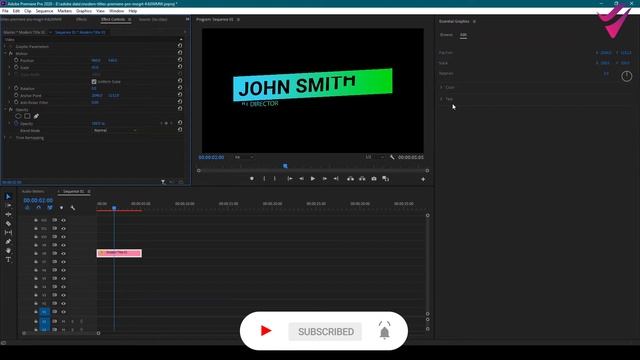Toggle Anchor Point animation stopwatch
Viewport: 640px width, 360px height.
coord(16,95)
